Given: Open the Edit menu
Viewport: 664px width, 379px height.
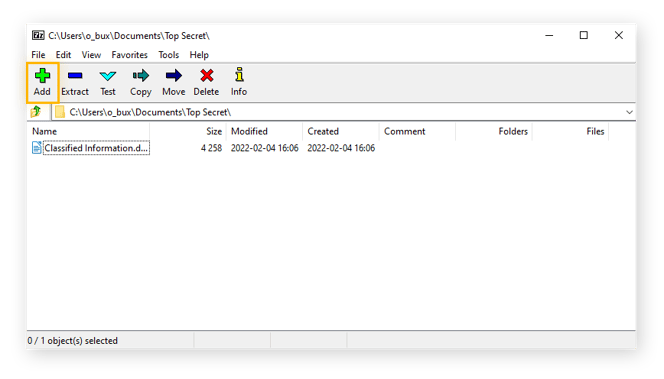Looking at the screenshot, I should pyautogui.click(x=63, y=55).
